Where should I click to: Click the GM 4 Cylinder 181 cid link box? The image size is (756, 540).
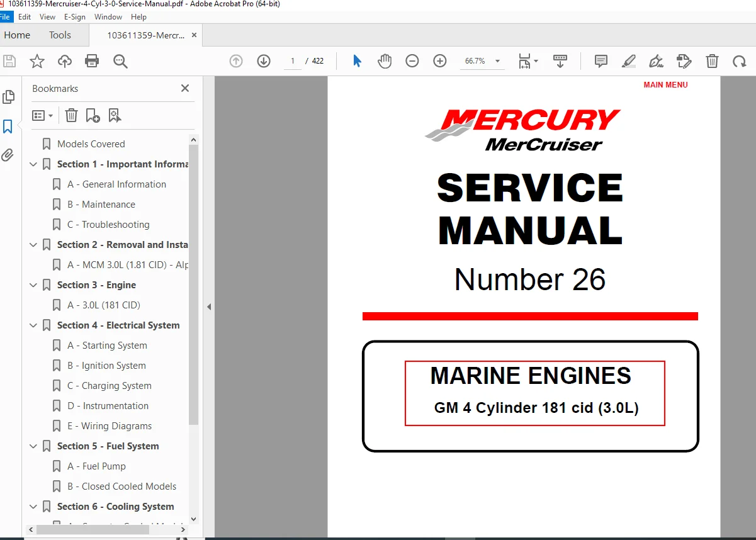535,393
